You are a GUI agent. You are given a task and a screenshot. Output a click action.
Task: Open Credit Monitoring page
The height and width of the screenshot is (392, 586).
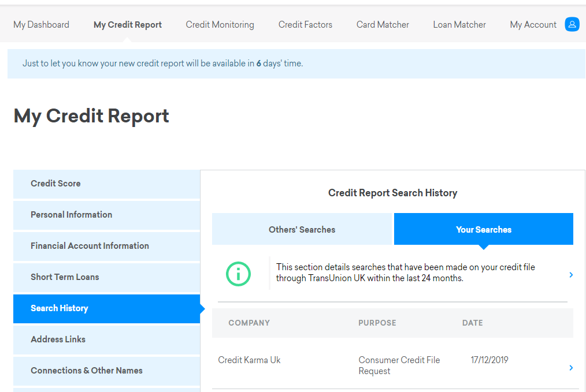[x=220, y=25]
